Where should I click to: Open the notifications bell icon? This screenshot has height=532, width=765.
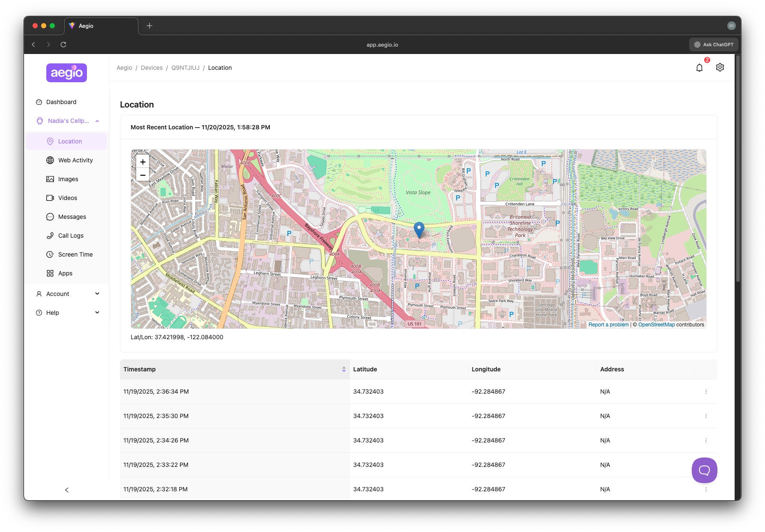(x=699, y=68)
